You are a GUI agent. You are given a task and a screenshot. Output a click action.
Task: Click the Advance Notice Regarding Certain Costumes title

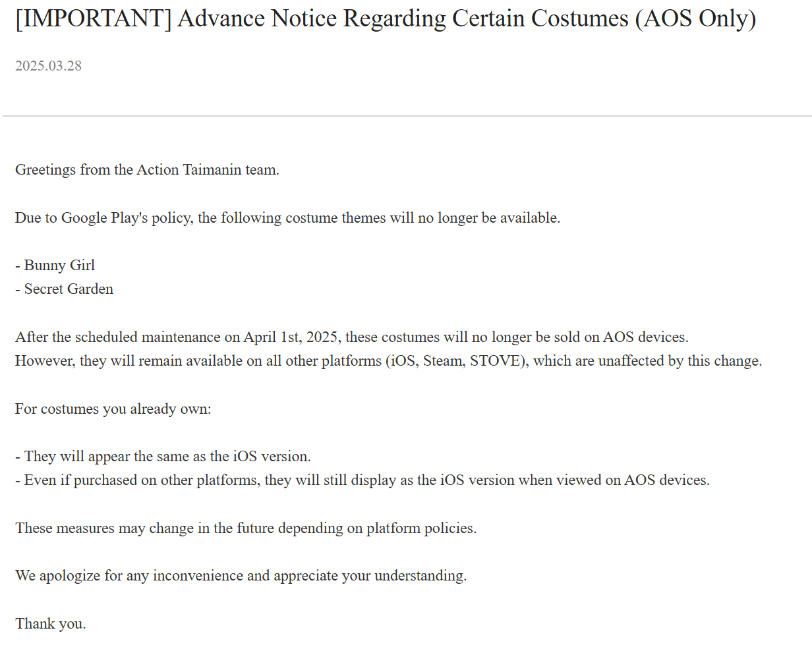point(386,19)
